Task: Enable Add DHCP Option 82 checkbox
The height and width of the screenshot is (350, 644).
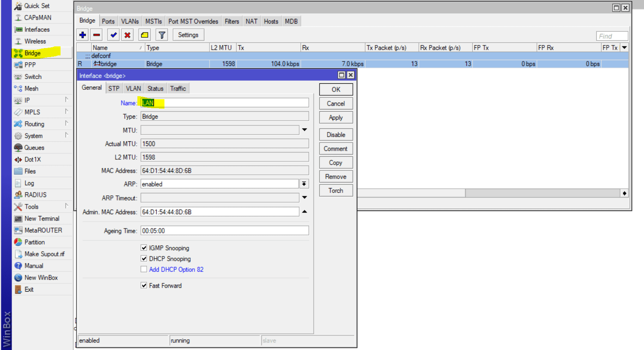Action: pyautogui.click(x=144, y=269)
